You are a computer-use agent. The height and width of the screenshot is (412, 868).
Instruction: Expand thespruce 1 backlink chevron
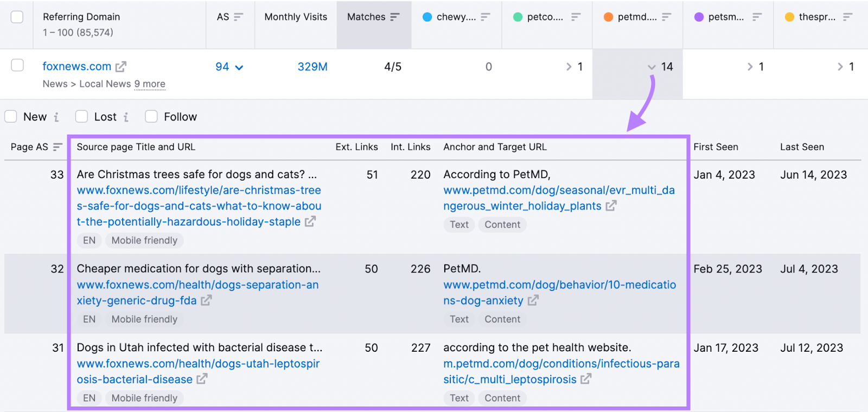click(x=840, y=67)
